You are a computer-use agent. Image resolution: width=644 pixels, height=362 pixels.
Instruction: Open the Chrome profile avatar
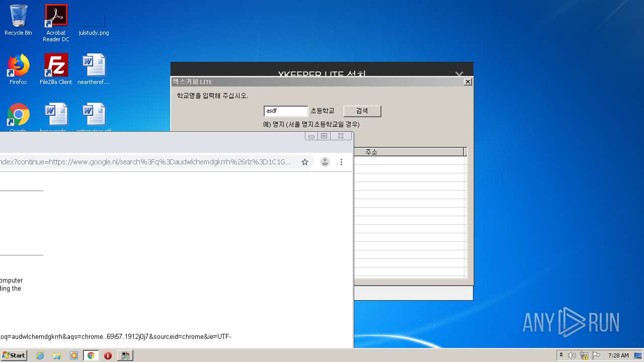325,162
